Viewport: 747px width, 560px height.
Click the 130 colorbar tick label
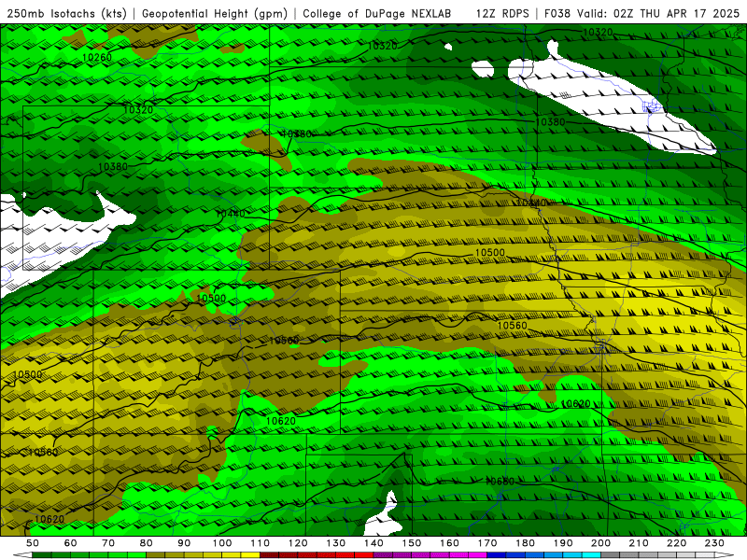pos(336,543)
